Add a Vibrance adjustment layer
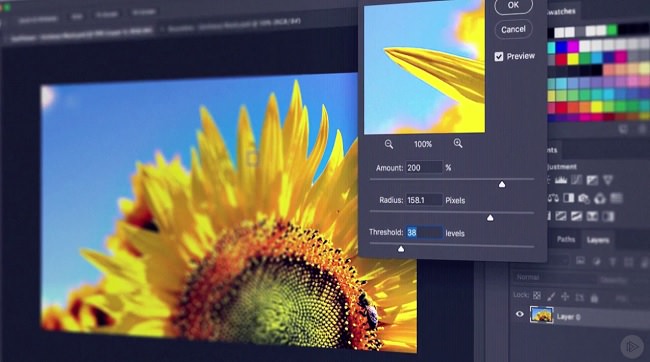Image resolution: width=650 pixels, height=362 pixels. 608,180
